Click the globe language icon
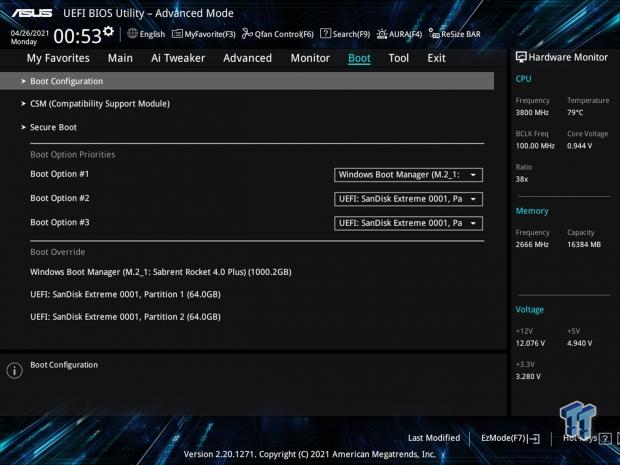Screen dimensions: 620x465 [x=132, y=34]
